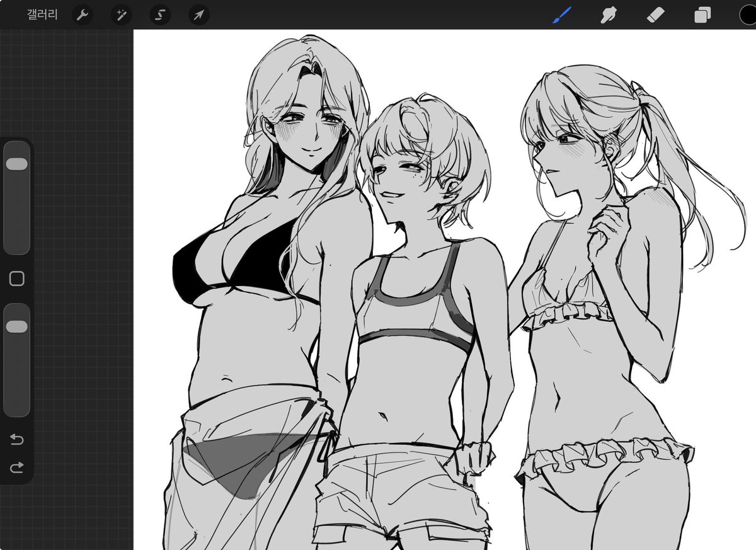Select the Smudge finger tool

(608, 15)
